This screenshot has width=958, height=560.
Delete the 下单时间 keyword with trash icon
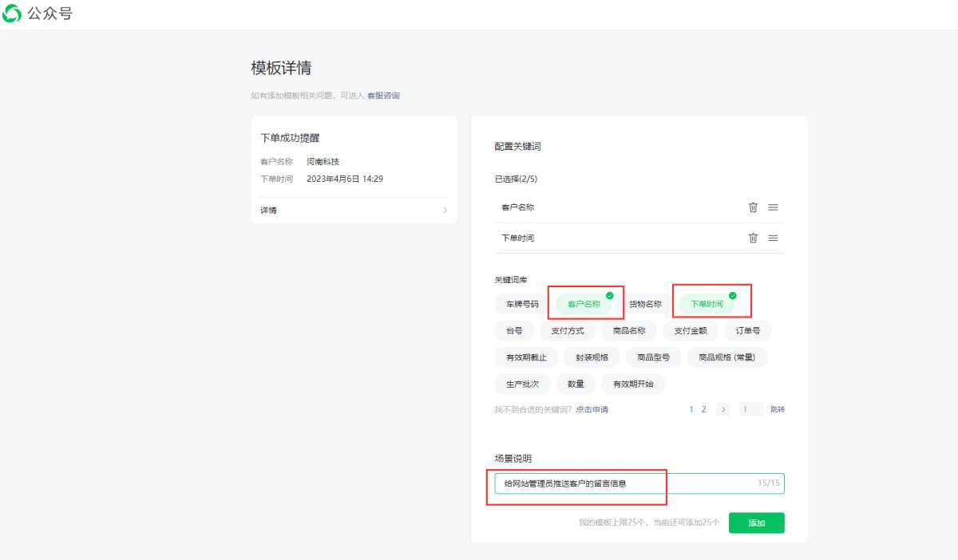coord(753,238)
